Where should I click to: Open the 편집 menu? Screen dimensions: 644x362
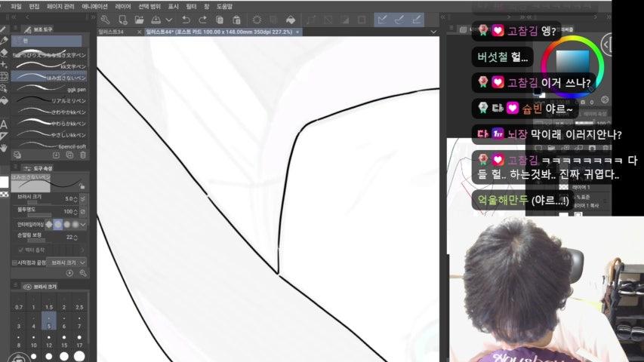coord(34,7)
